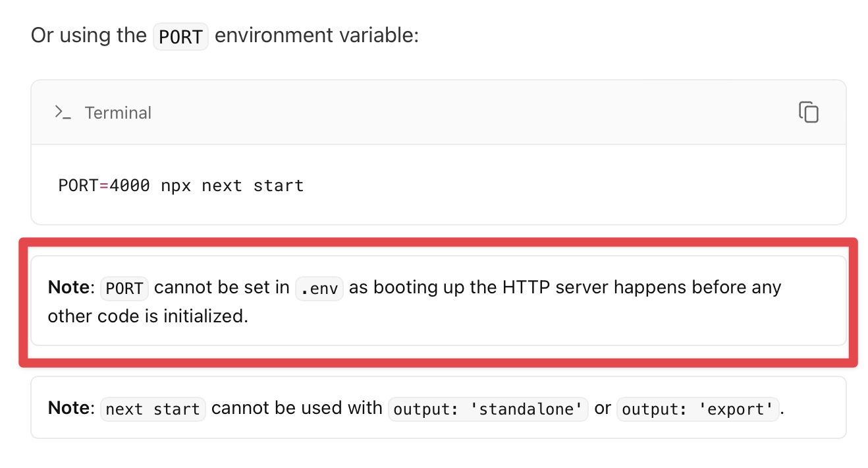Image resolution: width=868 pixels, height=468 pixels.
Task: Select the next start code chip
Action: (x=152, y=409)
